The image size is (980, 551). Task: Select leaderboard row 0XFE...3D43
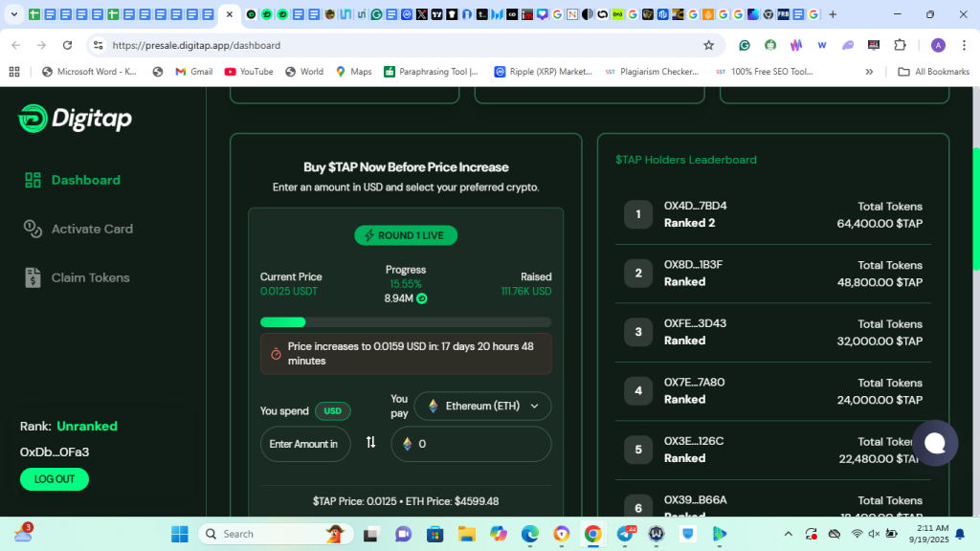pos(773,332)
